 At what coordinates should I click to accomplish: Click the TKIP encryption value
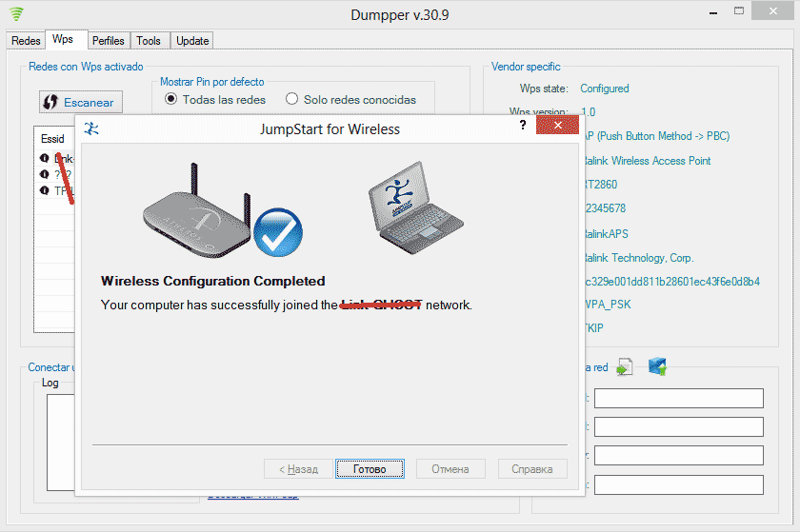594,328
